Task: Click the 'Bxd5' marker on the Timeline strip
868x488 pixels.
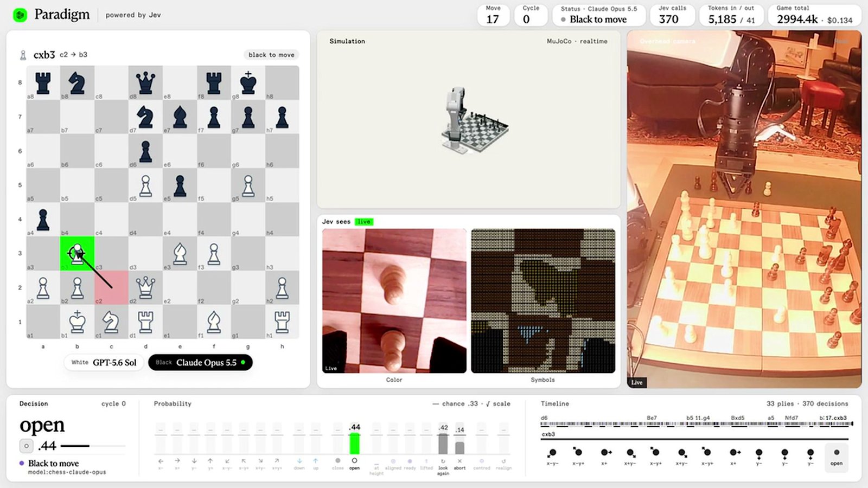Action: click(x=737, y=418)
